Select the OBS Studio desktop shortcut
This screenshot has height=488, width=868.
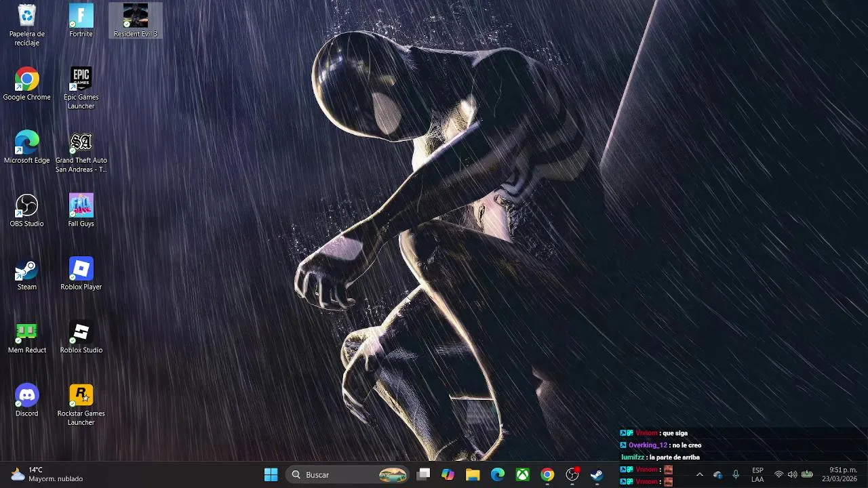pos(26,210)
